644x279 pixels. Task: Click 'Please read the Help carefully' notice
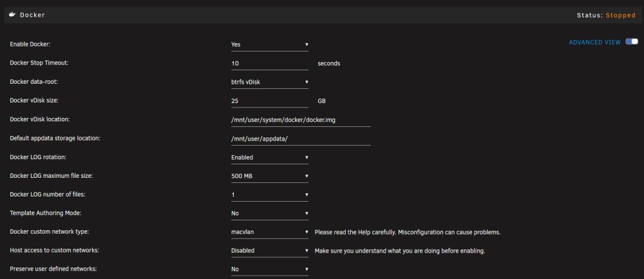click(x=408, y=232)
